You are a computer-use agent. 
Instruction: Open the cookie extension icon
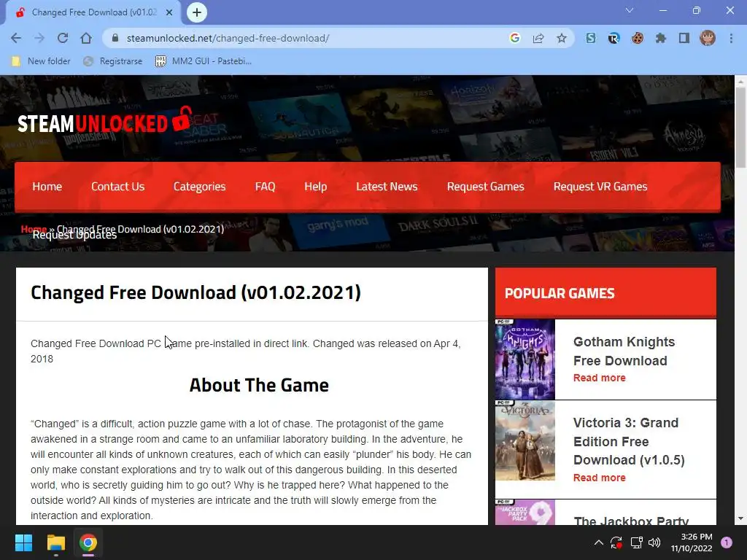point(638,38)
